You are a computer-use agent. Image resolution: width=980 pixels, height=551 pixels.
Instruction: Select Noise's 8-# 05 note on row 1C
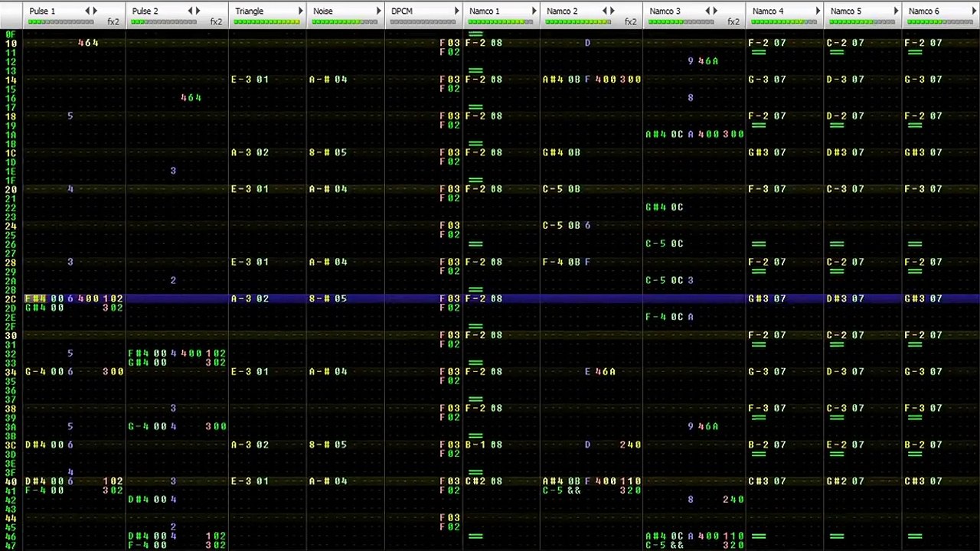328,152
